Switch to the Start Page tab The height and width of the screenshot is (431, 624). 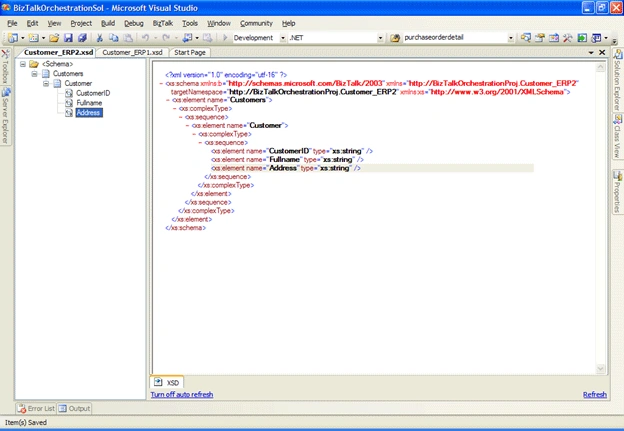(x=190, y=53)
